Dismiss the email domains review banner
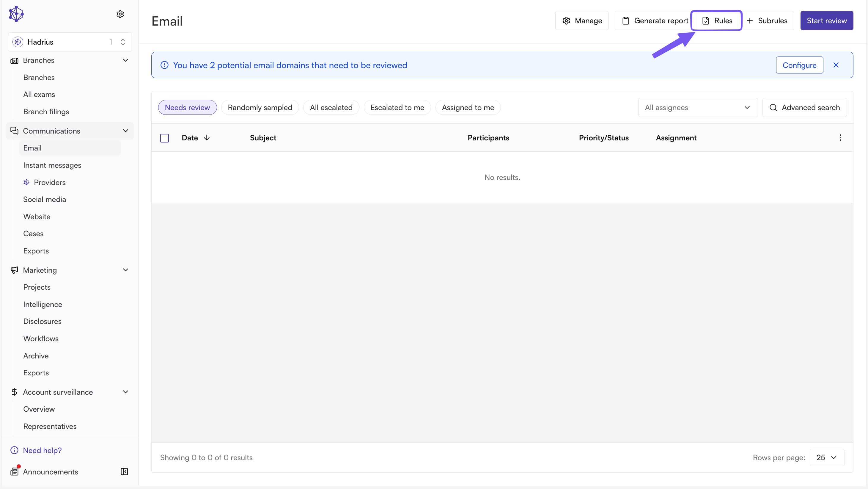 pyautogui.click(x=836, y=65)
